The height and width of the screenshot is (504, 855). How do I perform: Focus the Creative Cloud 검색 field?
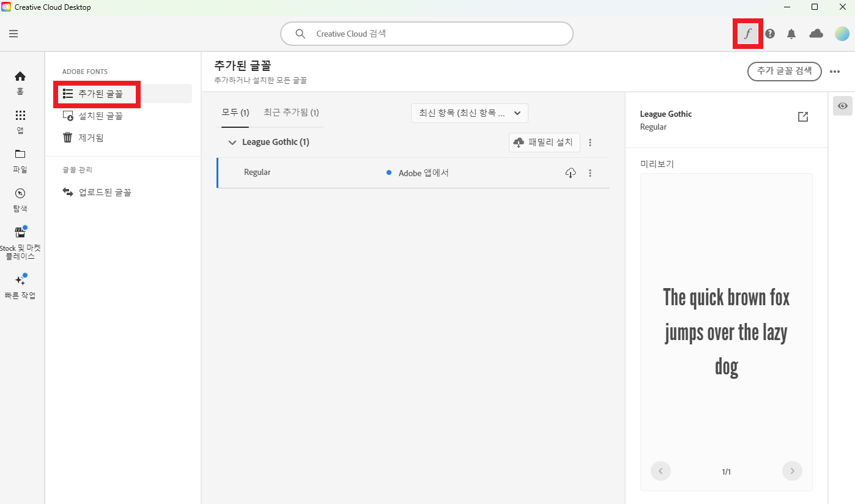tap(427, 34)
